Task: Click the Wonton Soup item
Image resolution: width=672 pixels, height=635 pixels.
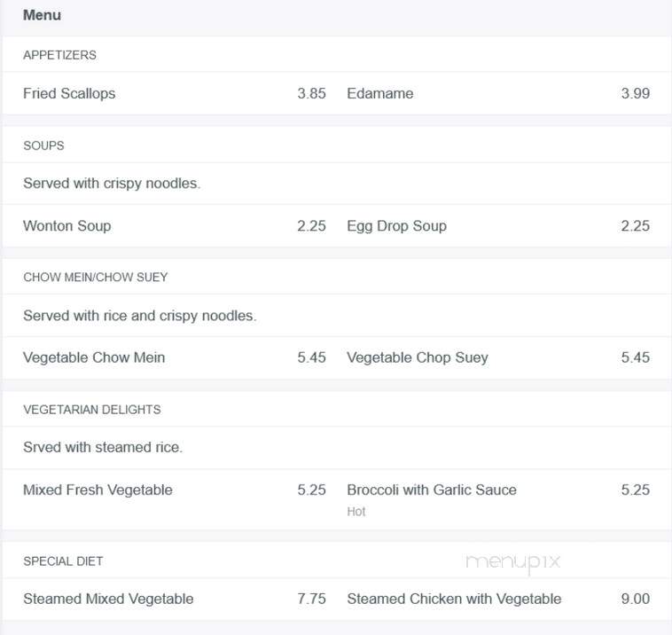Action: tap(66, 226)
